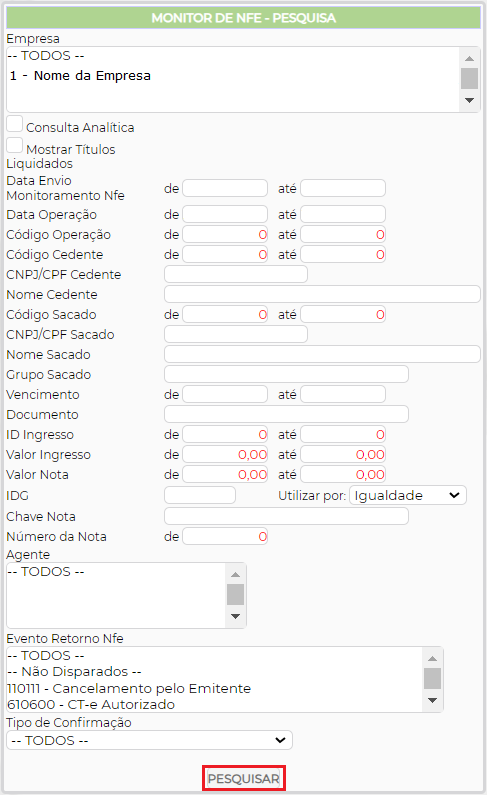Click the Nome Sacado input field
Viewport: 487px width, 795px height.
point(322,354)
